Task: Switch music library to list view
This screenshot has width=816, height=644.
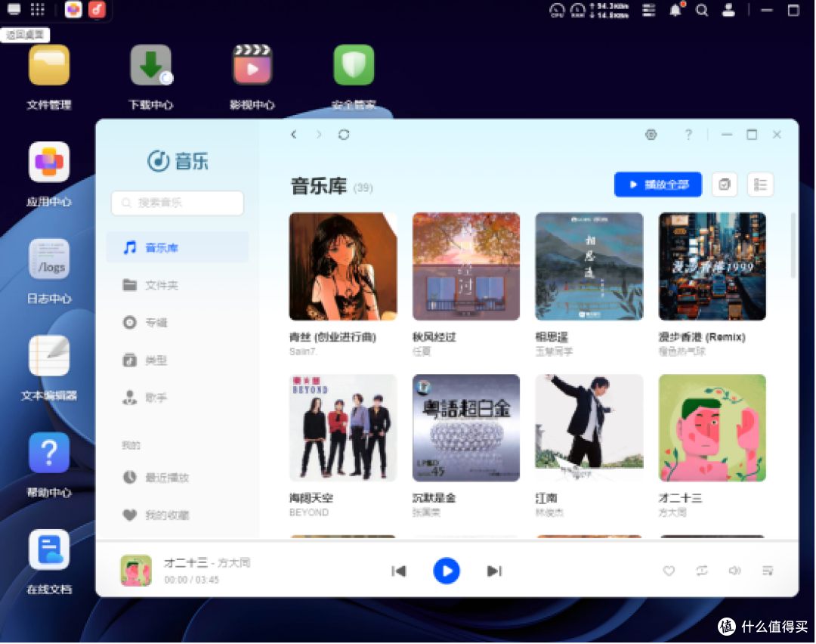Action: pos(760,185)
